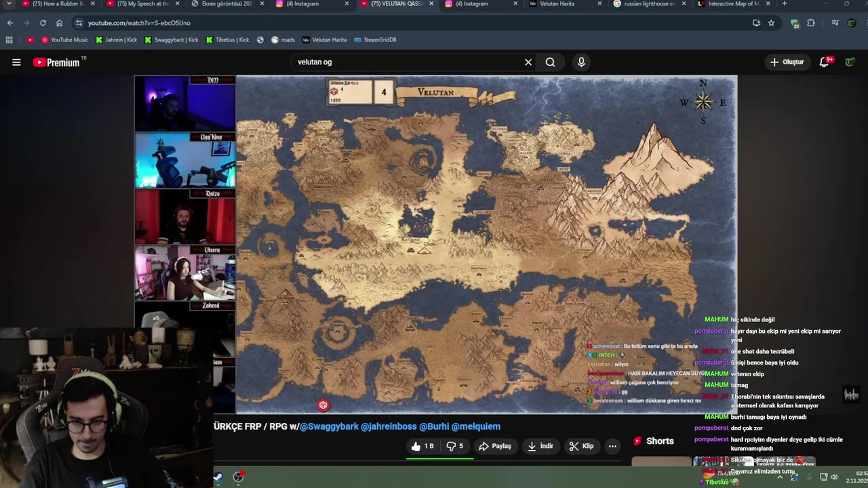Run search with the magnifier button
The height and width of the screenshot is (488, 868).
[550, 62]
